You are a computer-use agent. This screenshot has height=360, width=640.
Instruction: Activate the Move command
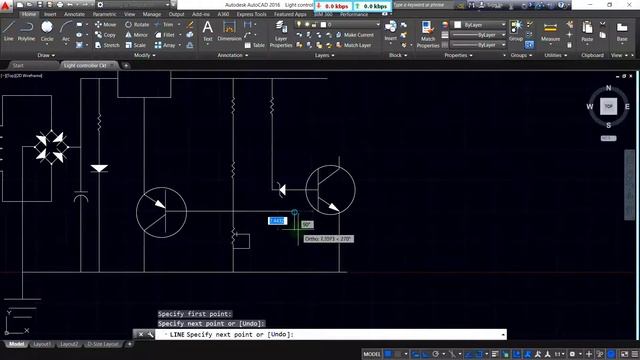click(105, 24)
